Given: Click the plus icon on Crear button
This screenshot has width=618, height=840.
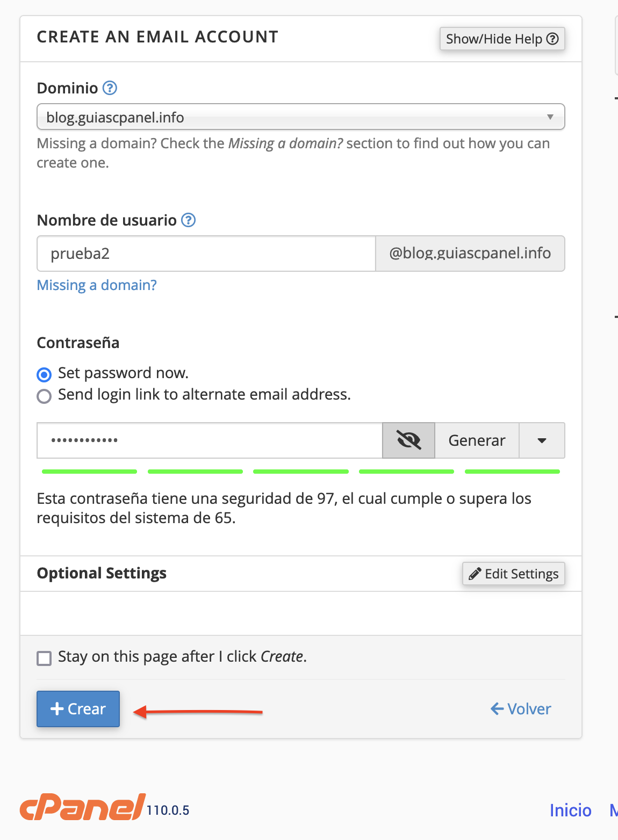Looking at the screenshot, I should click(x=57, y=709).
